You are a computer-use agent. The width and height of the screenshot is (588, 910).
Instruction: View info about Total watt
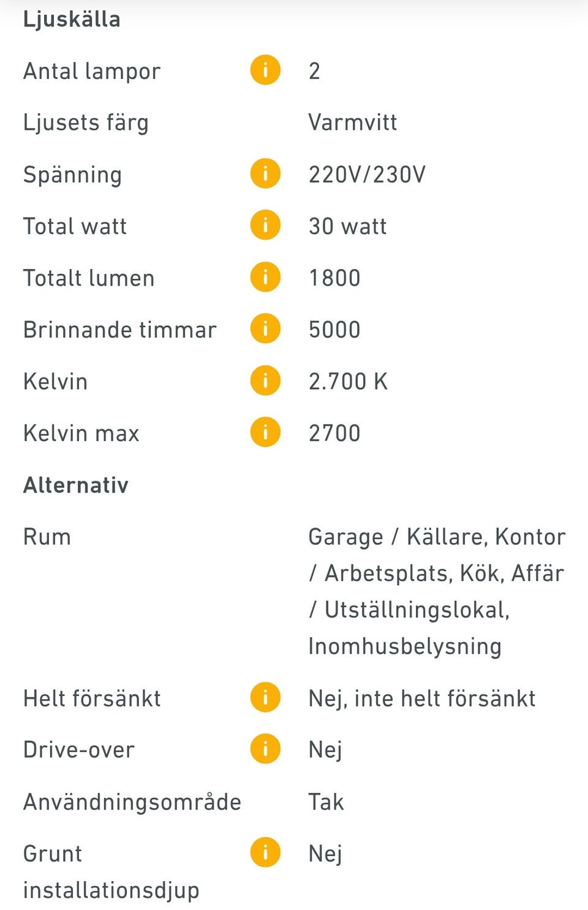264,226
